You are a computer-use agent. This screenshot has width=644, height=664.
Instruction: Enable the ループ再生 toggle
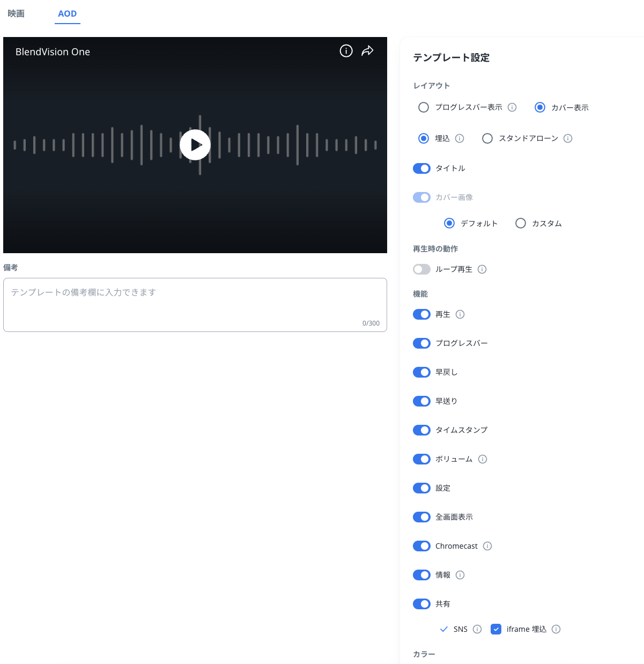(421, 269)
